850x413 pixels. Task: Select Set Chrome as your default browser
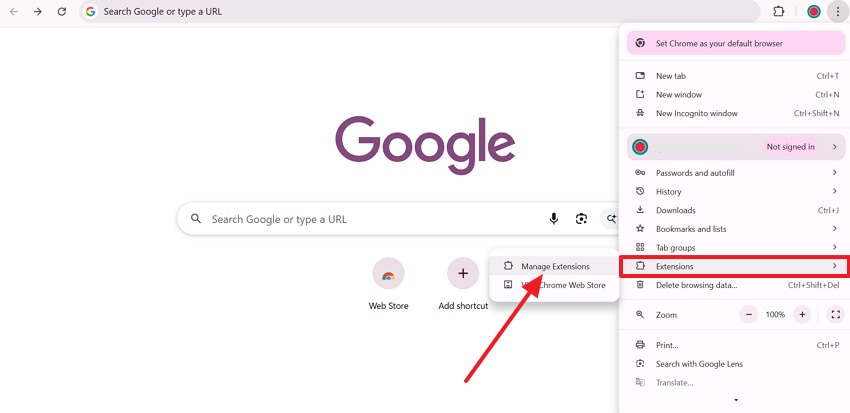tap(736, 43)
